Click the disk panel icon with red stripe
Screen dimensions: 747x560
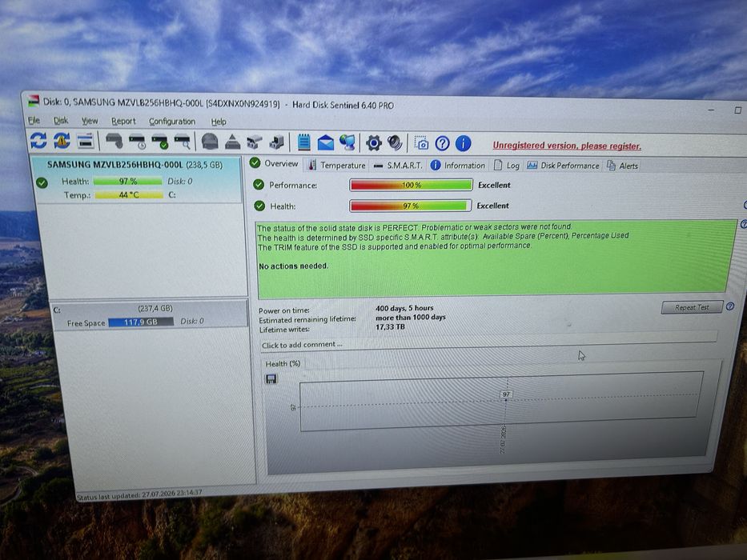[x=86, y=141]
